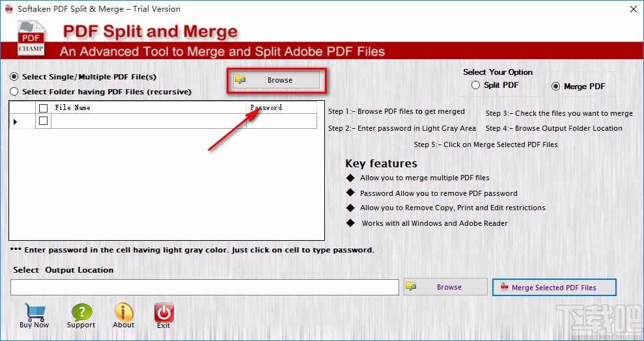
Task: Tick the checkbox in the first file row
Action: click(x=43, y=120)
